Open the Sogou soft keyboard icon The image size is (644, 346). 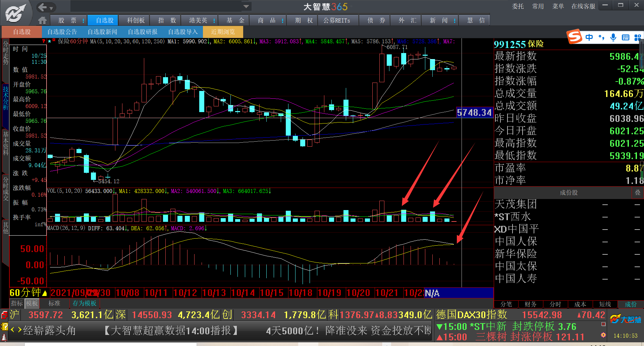tap(625, 37)
